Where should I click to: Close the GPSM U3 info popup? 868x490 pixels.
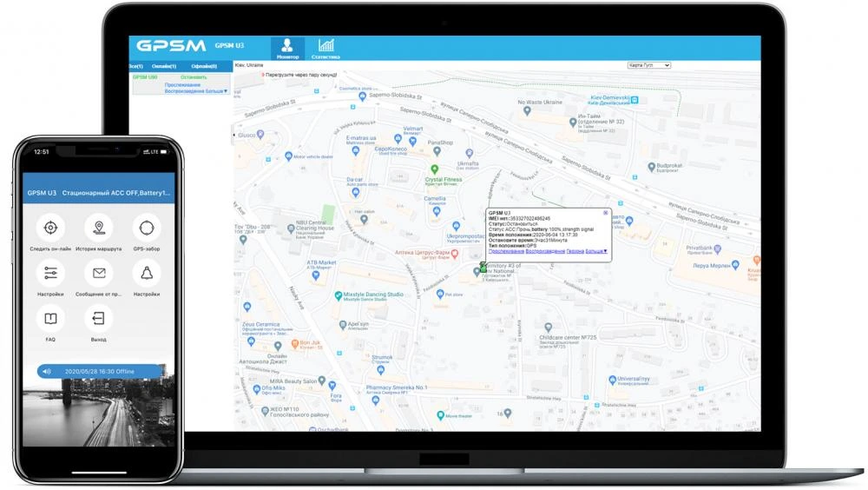click(x=605, y=212)
